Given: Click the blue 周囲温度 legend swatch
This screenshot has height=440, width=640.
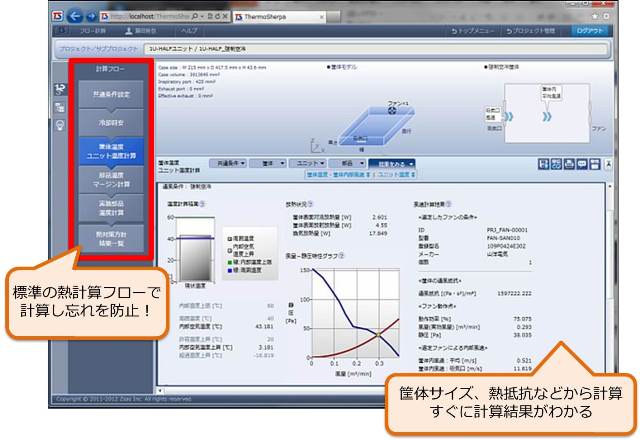Looking at the screenshot, I should pyautogui.click(x=230, y=270).
